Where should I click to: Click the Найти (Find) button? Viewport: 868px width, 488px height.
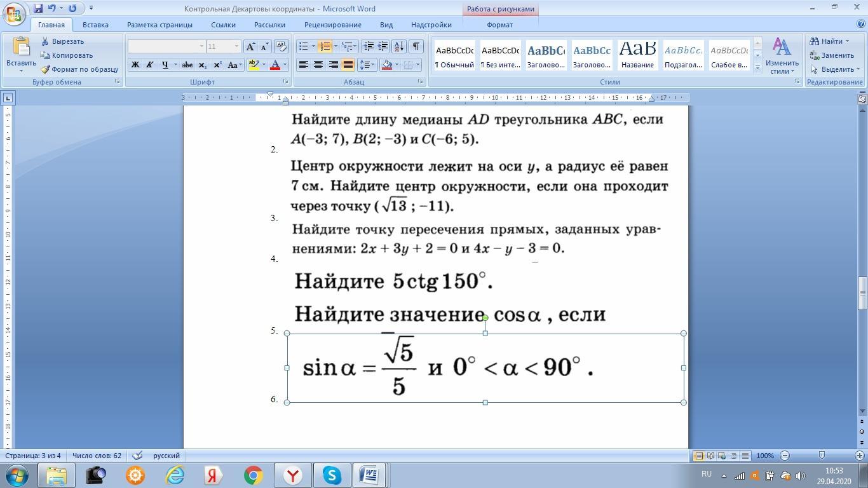pyautogui.click(x=829, y=41)
